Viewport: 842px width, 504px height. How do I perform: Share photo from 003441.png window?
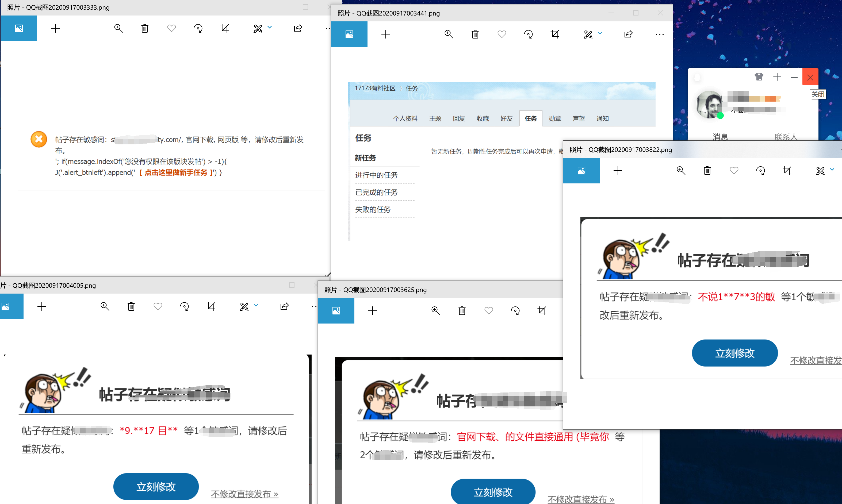click(x=628, y=34)
